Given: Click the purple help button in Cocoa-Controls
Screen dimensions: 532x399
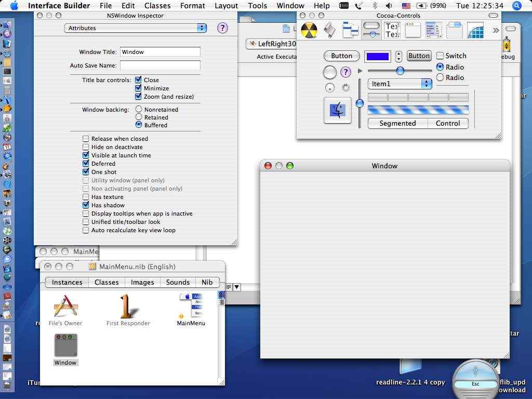Looking at the screenshot, I should point(345,72).
